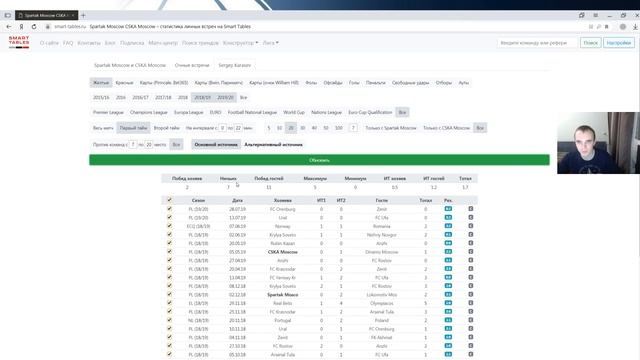Uncheck the Norway 07.06.19 row checkbox
Image resolution: width=640 pixels, height=360 pixels.
point(169,226)
